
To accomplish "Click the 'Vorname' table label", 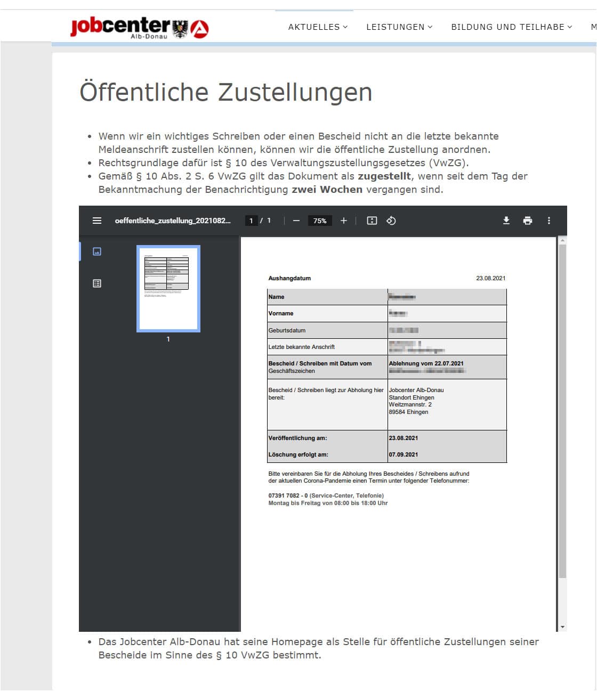I will (x=281, y=313).
